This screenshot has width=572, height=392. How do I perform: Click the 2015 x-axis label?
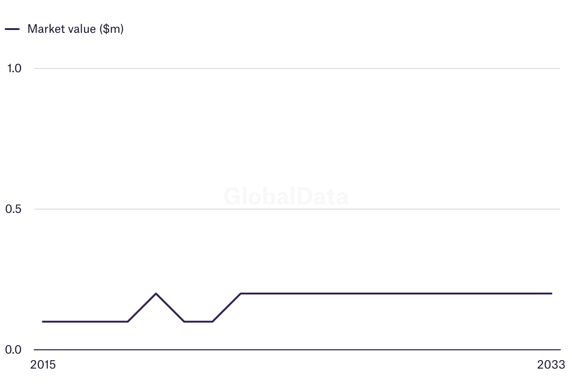tap(43, 365)
